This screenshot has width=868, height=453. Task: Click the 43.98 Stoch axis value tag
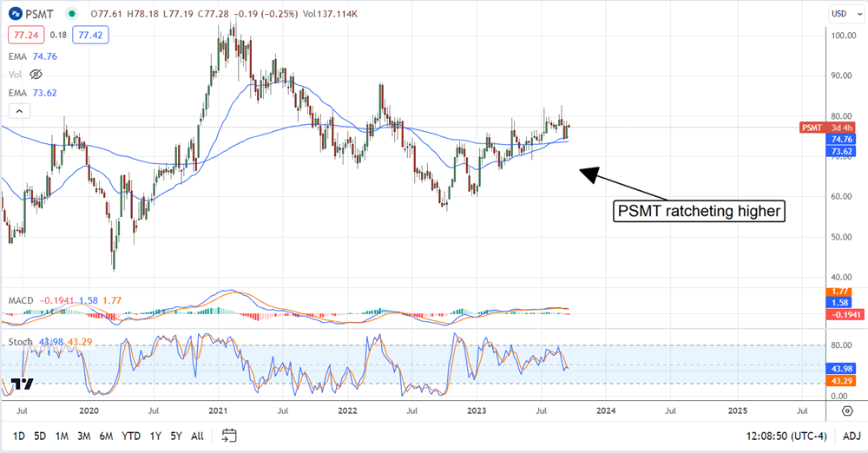841,369
